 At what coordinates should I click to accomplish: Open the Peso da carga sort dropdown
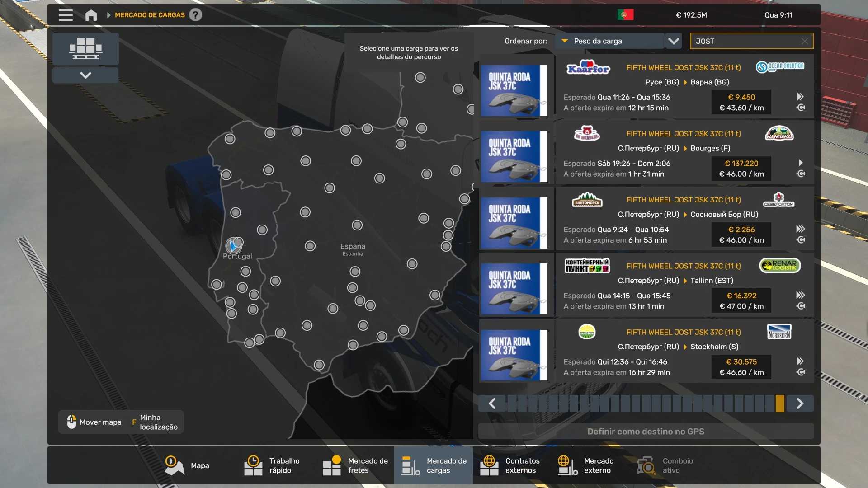[609, 41]
